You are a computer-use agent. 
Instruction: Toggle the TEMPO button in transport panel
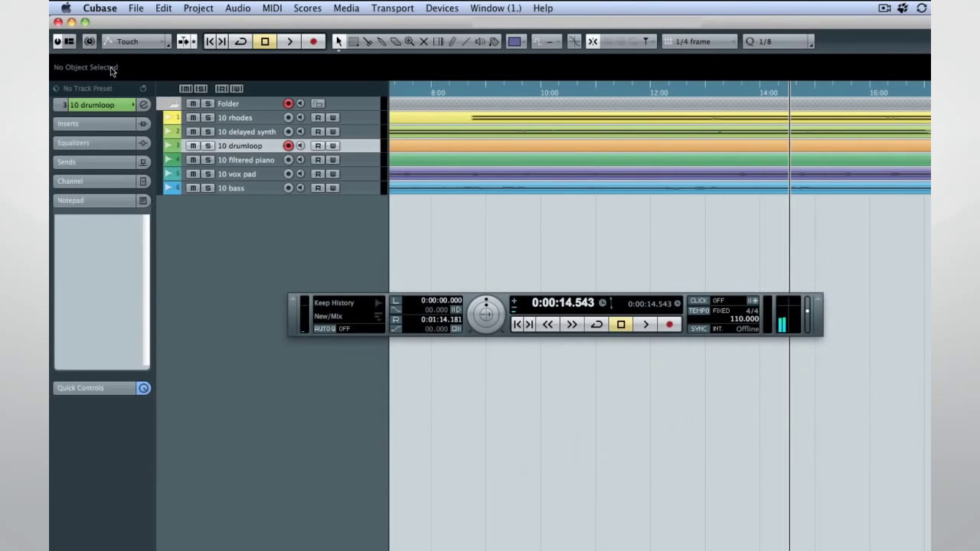pos(699,311)
